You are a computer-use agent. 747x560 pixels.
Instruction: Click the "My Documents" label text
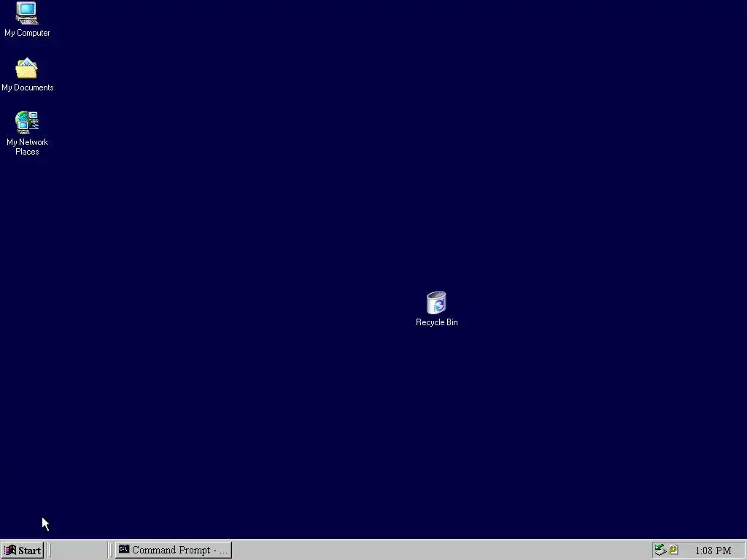pyautogui.click(x=27, y=87)
